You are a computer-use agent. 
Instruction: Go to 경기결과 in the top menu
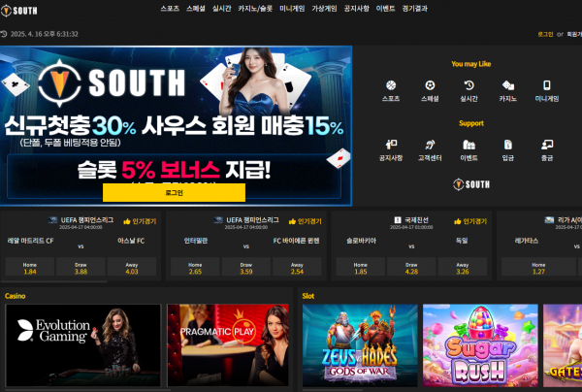[x=415, y=8]
